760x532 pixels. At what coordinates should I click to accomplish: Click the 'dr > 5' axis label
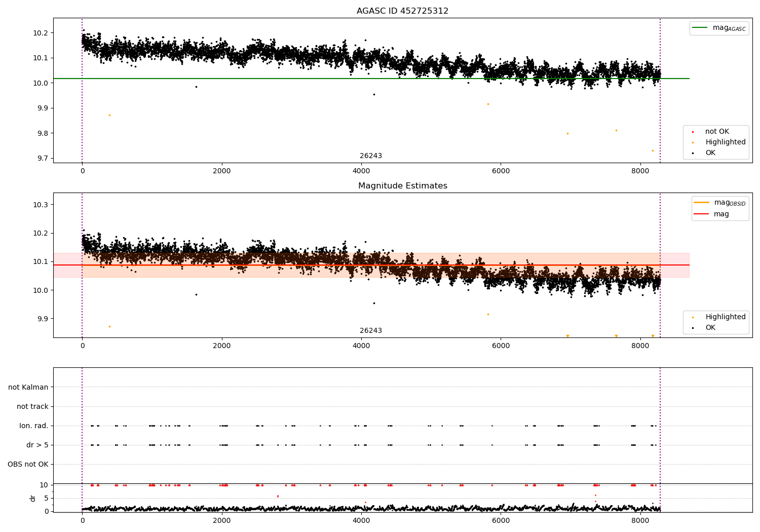(x=37, y=445)
